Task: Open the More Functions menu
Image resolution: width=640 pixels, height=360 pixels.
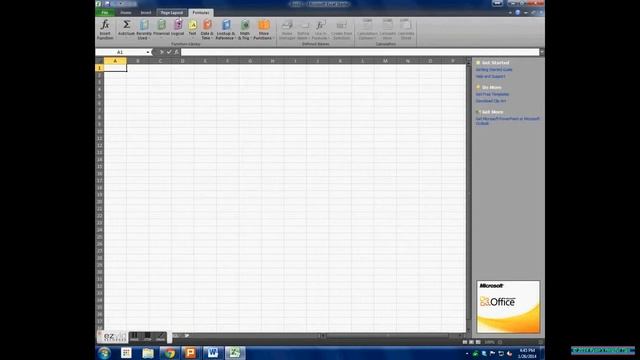Action: pos(263,29)
